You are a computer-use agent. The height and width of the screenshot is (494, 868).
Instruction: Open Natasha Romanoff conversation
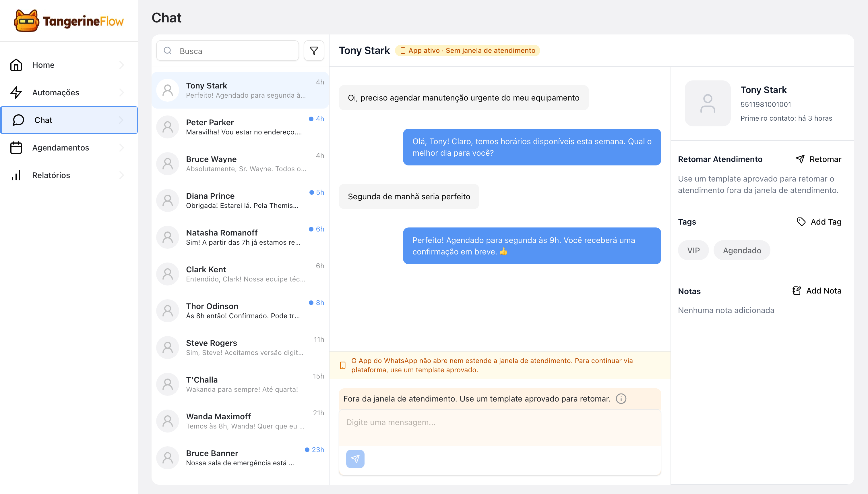(241, 237)
